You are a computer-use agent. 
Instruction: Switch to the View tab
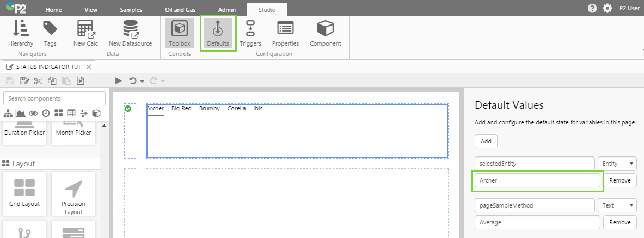click(91, 10)
